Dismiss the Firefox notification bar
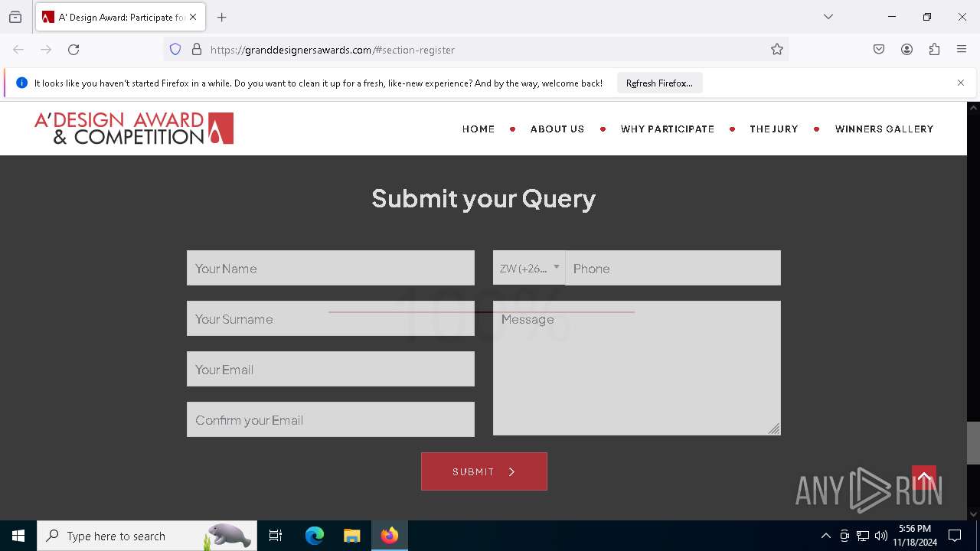The height and width of the screenshot is (551, 980). tap(961, 83)
